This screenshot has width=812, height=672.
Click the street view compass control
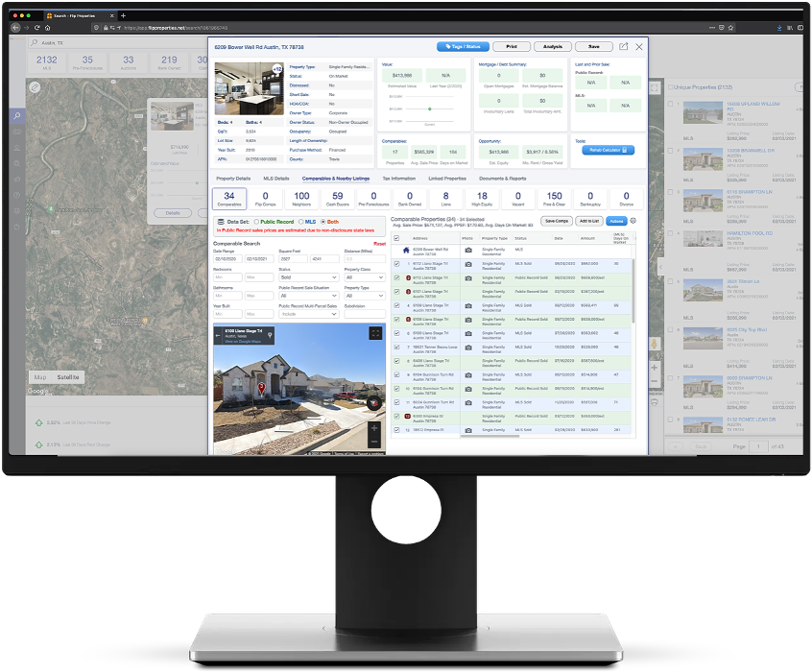click(373, 402)
